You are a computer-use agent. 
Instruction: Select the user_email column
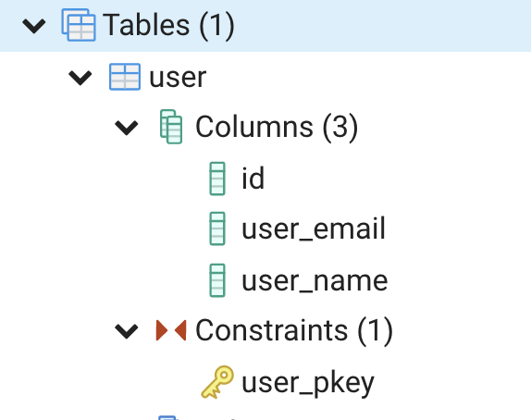point(314,229)
